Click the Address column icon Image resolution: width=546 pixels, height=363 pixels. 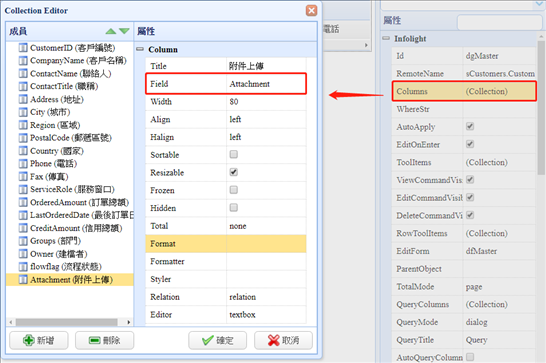[x=23, y=99]
